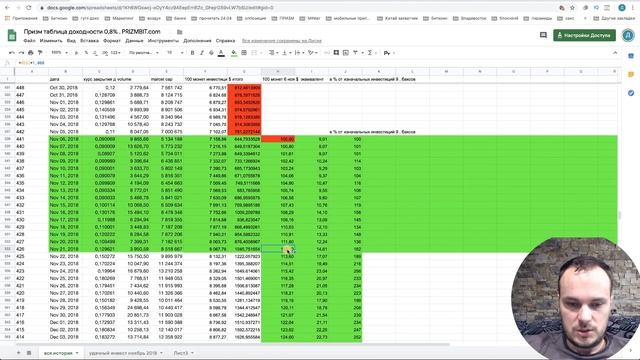Click the Настройки Доступа share button
This screenshot has height=360, width=640.
tap(584, 35)
